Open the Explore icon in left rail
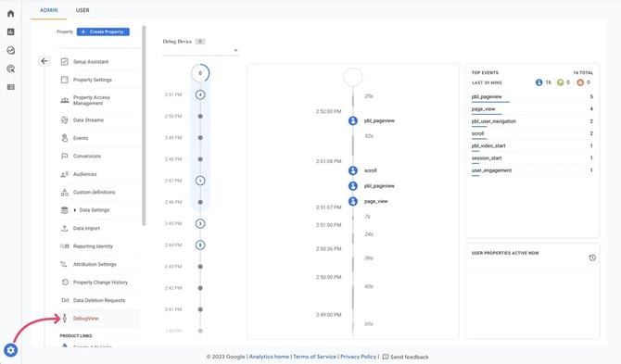 (x=11, y=50)
